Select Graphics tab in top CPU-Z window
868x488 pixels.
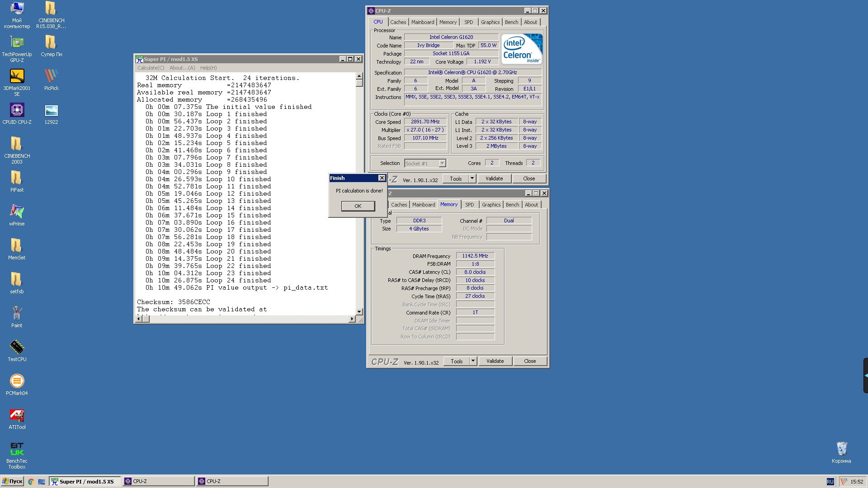(490, 22)
